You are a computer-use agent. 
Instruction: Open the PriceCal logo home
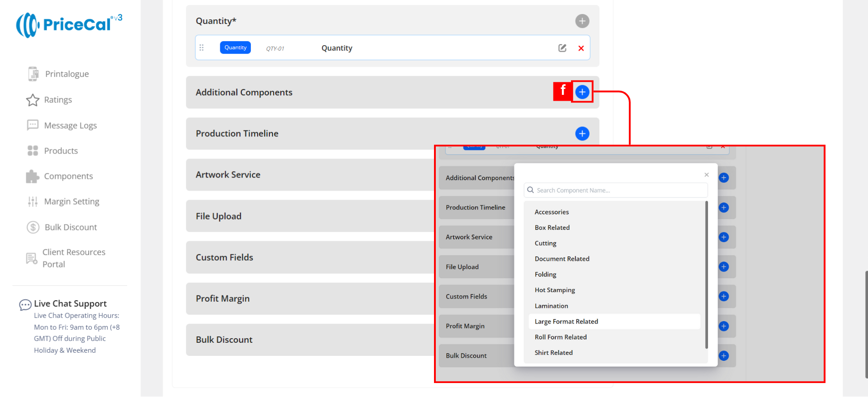coord(69,24)
